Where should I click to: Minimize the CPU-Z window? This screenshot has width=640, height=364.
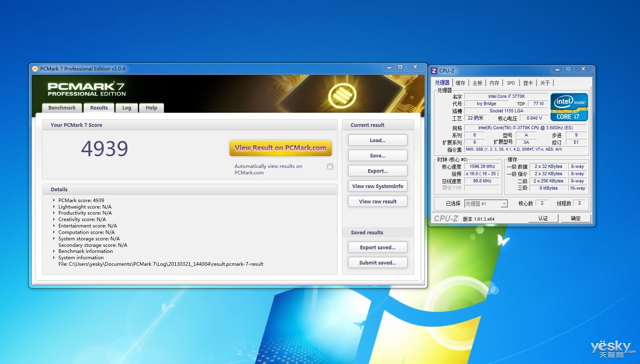coord(557,69)
